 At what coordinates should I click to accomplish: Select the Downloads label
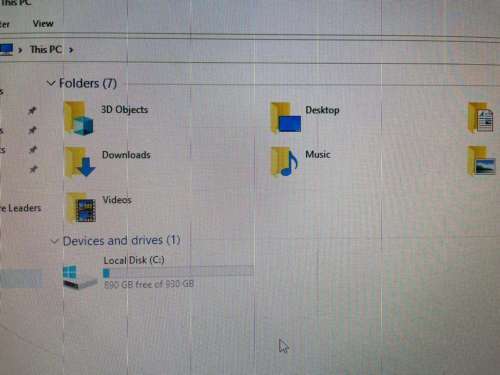pyautogui.click(x=126, y=155)
